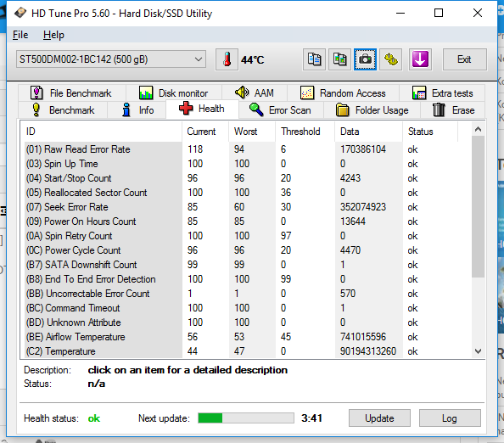Viewport: 504px width, 443px height.
Task: Click the Update button
Action: [379, 418]
